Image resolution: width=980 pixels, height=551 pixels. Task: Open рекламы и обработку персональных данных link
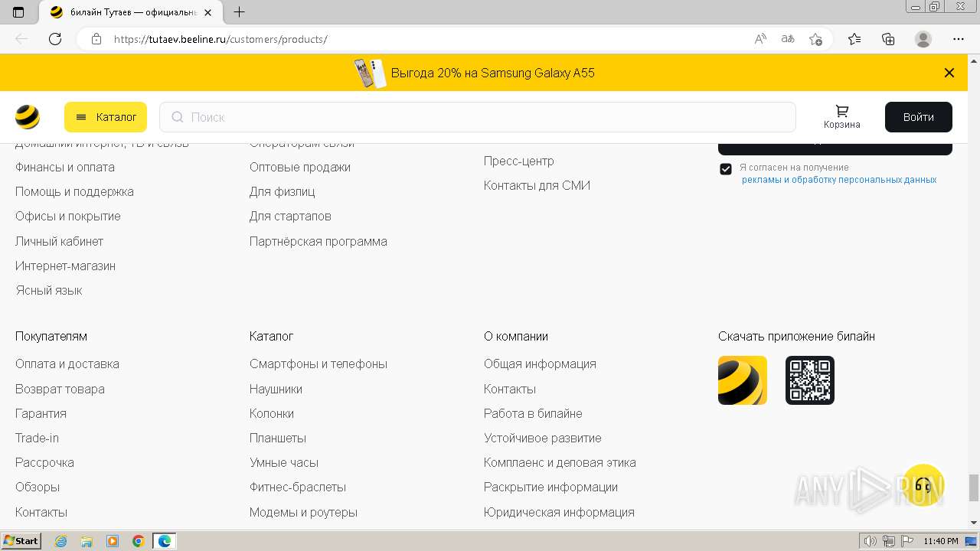[x=839, y=180]
